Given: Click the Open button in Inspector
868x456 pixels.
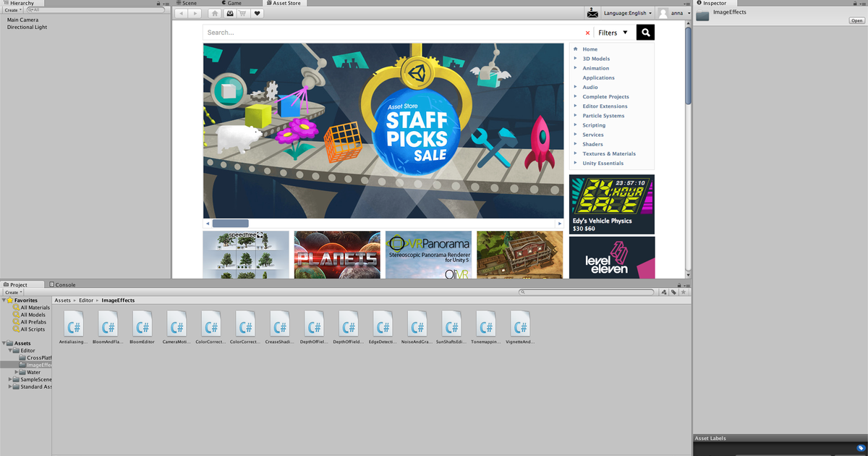Looking at the screenshot, I should pyautogui.click(x=856, y=20).
